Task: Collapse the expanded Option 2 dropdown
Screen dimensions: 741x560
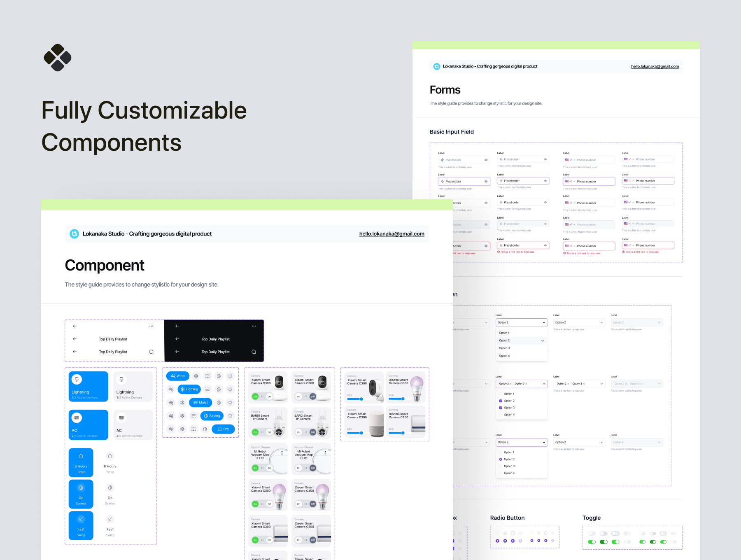Action: pyautogui.click(x=543, y=322)
